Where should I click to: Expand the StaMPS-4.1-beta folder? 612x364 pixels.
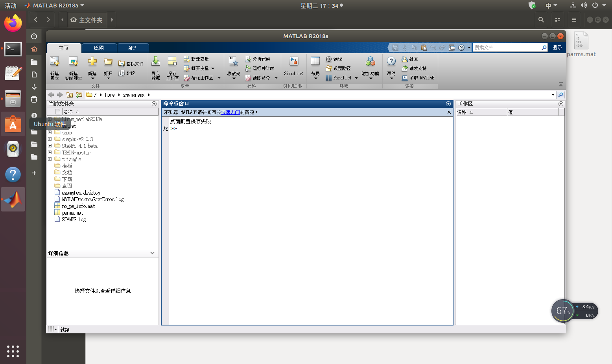[50, 146]
